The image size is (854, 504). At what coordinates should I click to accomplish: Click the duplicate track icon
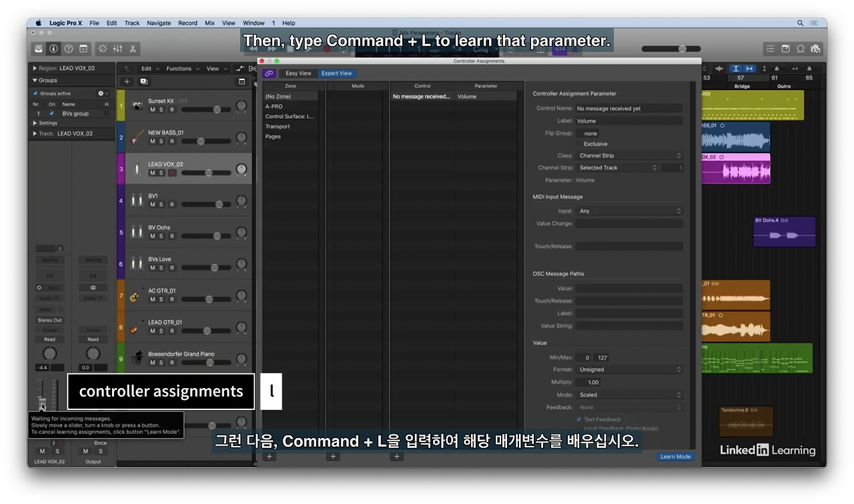pos(143,81)
